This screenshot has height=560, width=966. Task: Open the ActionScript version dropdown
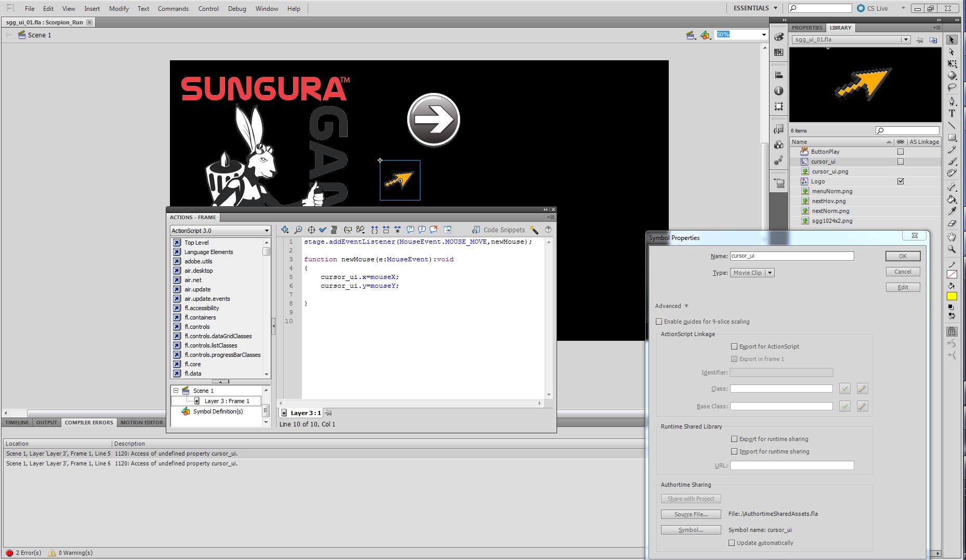[265, 230]
